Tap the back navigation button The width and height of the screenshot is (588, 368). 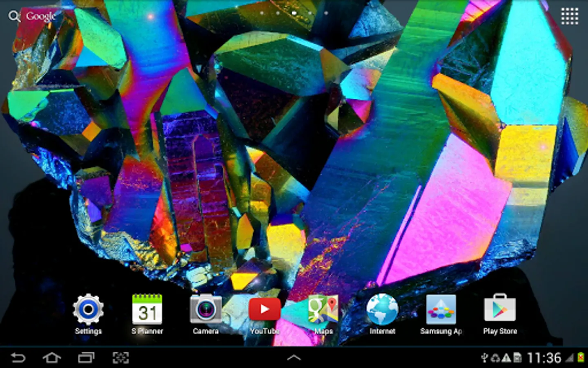18,358
